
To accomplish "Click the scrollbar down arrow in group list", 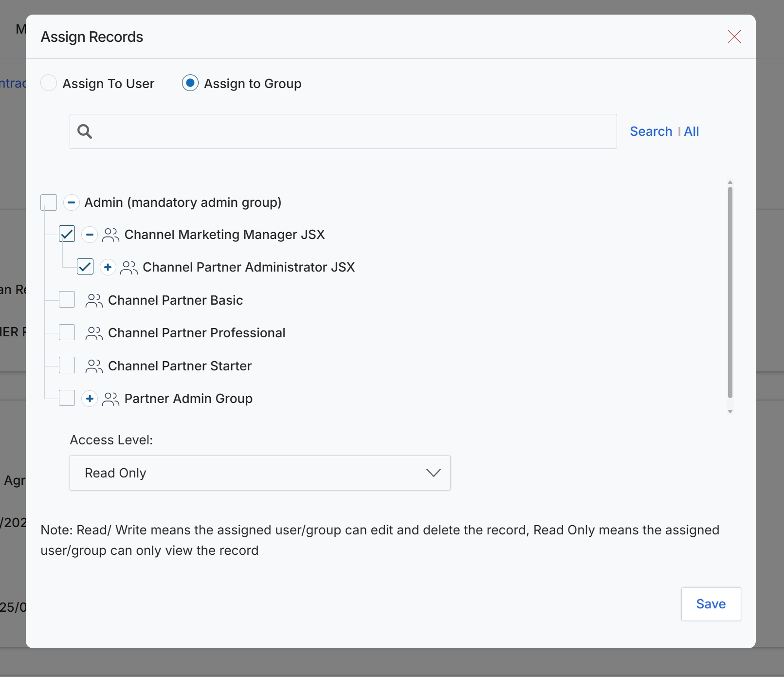I will point(730,412).
